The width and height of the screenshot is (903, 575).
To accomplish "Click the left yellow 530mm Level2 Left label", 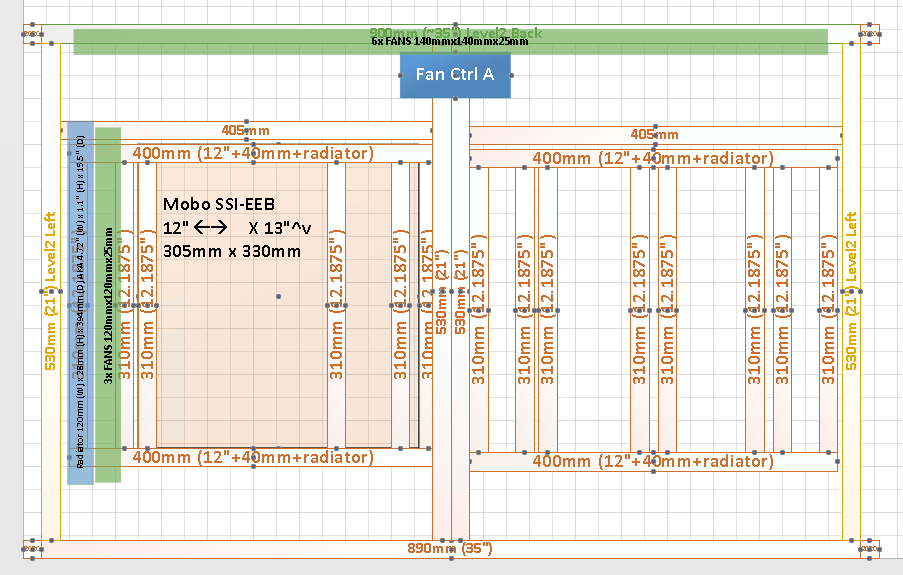I will pyautogui.click(x=48, y=291).
